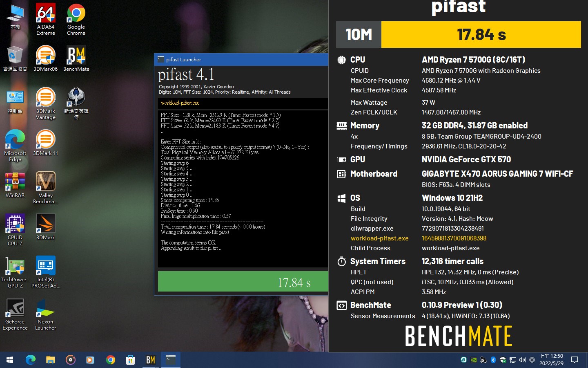This screenshot has width=588, height=368.
Task: Open the 資源回收筒 recycle bin
Action: tap(15, 58)
